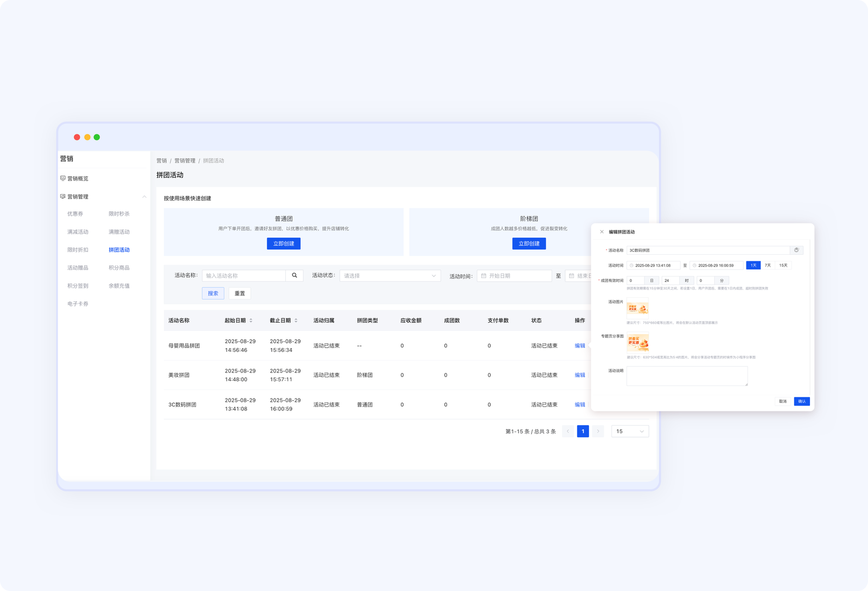Viewport: 868px width, 591px height.
Task: Open 限时秒杀 in the sidebar menu
Action: click(119, 214)
